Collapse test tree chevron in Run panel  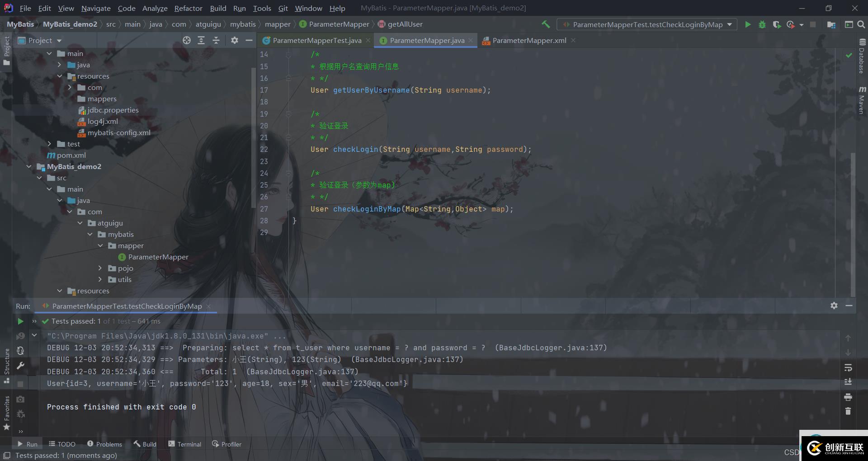point(34,335)
